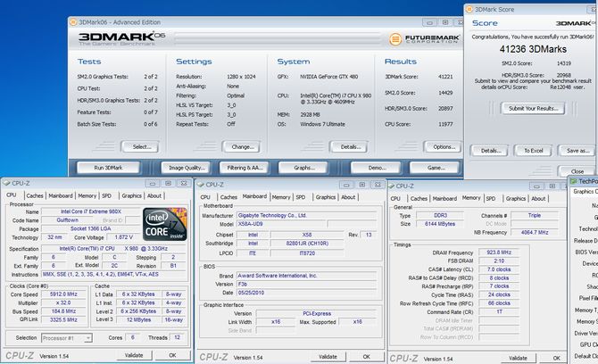The height and width of the screenshot is (364, 598).
Task: Open Filtering & AA options
Action: tap(245, 168)
